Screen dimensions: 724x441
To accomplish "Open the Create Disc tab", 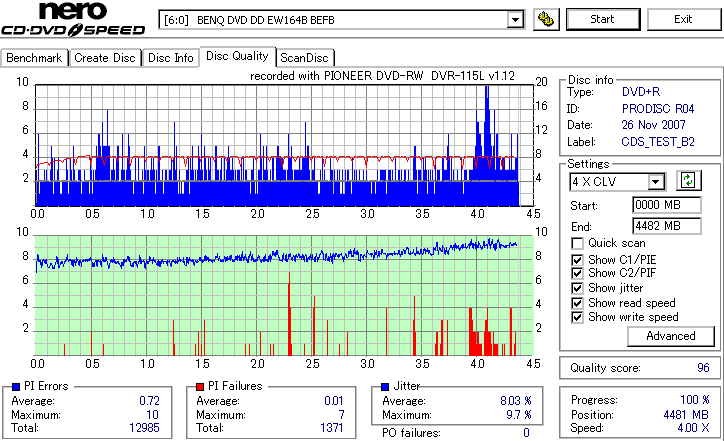I will click(x=105, y=58).
